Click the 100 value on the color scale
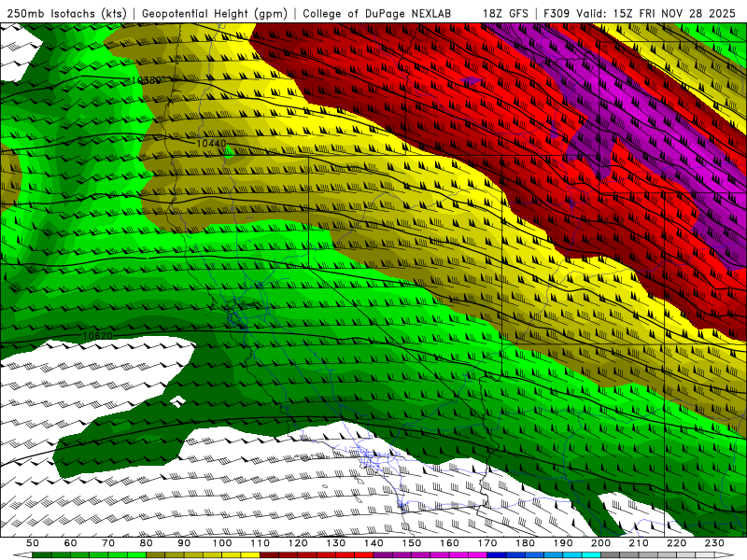747x560 pixels. (x=222, y=543)
